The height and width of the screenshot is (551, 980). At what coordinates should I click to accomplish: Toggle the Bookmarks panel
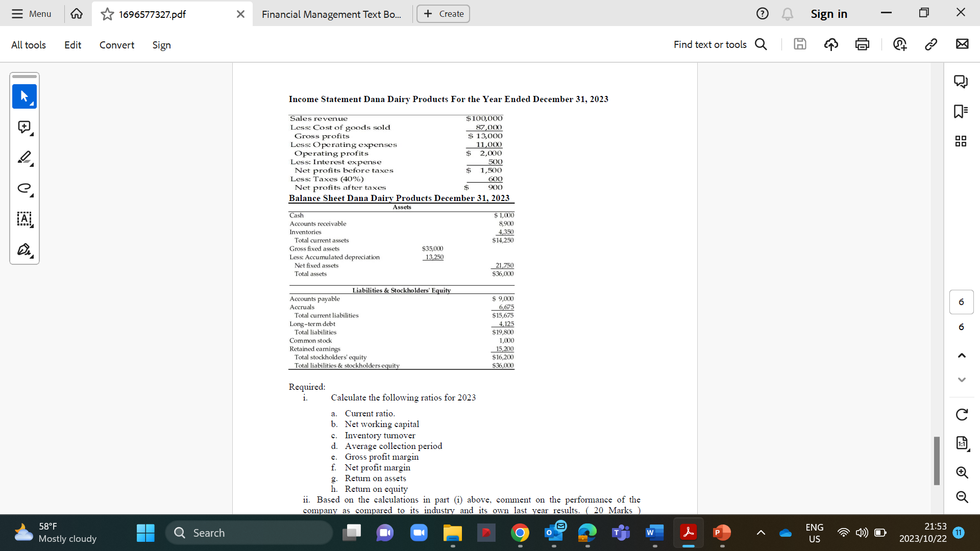962,111
